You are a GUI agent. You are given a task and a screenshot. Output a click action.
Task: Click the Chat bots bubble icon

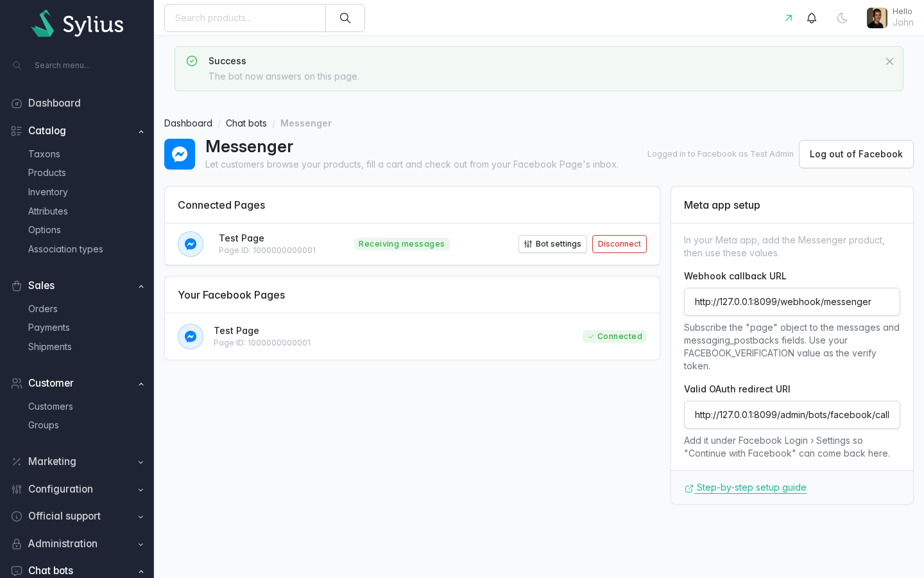click(x=17, y=571)
